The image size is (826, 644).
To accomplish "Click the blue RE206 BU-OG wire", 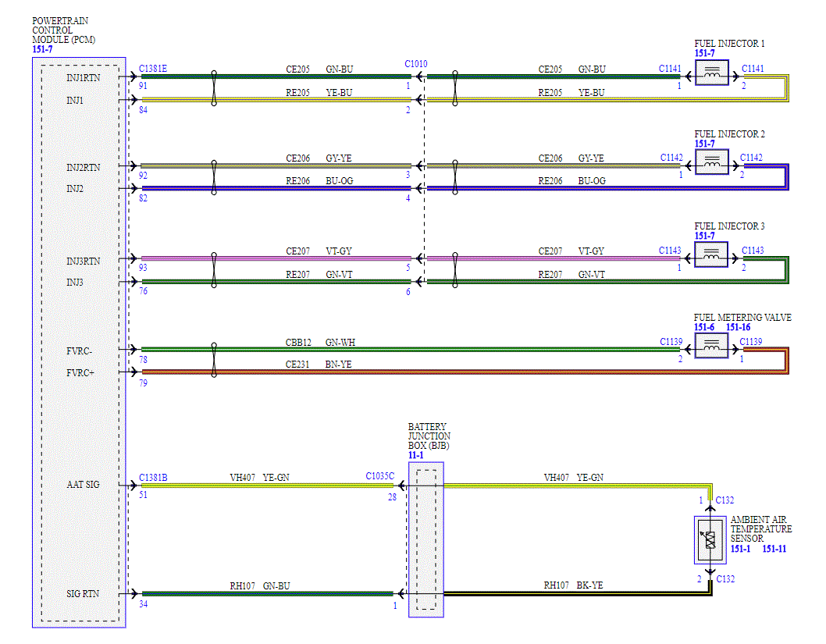I will [x=276, y=188].
